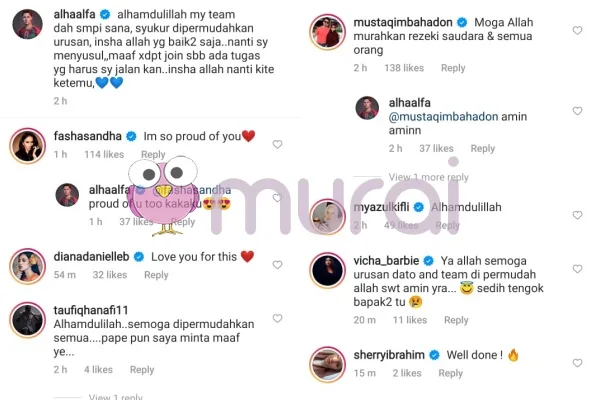Screen dimensions: 600x400
Task: Like dianadanielleb's comment heart icon
Action: tap(277, 265)
